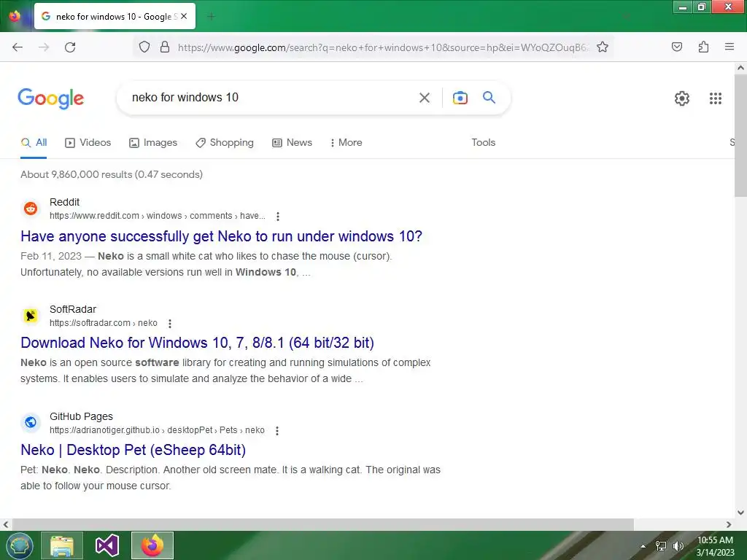This screenshot has height=560, width=747.
Task: Go back with the browser back arrow
Action: point(18,47)
